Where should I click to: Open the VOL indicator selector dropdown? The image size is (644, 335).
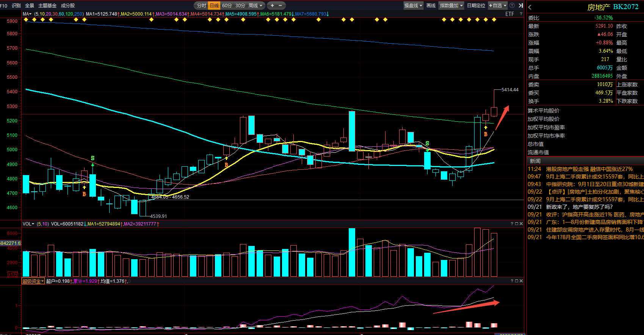tap(28, 224)
